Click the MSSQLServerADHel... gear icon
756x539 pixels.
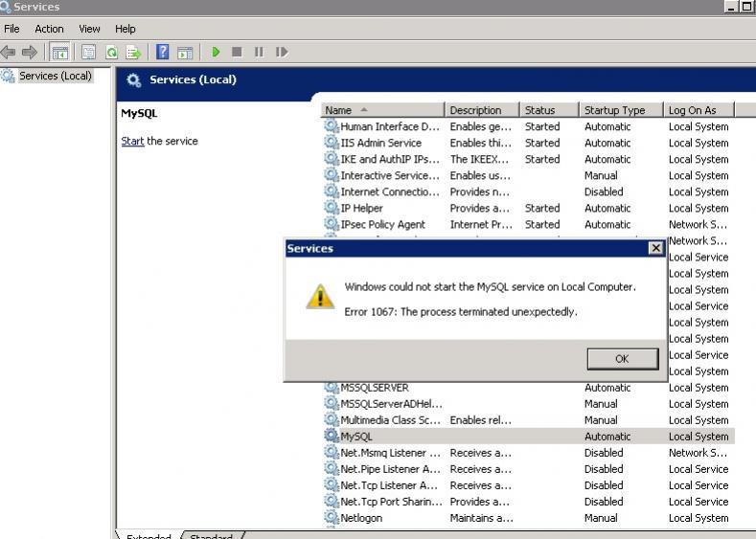pos(331,404)
